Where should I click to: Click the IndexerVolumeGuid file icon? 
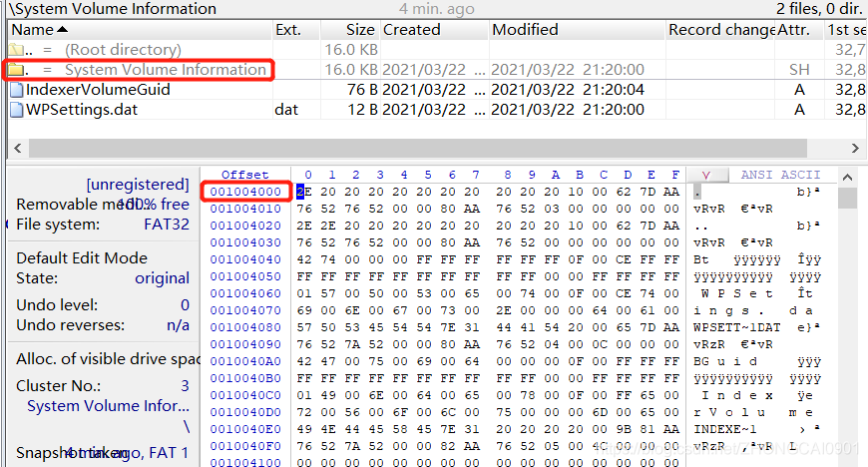coord(17,90)
